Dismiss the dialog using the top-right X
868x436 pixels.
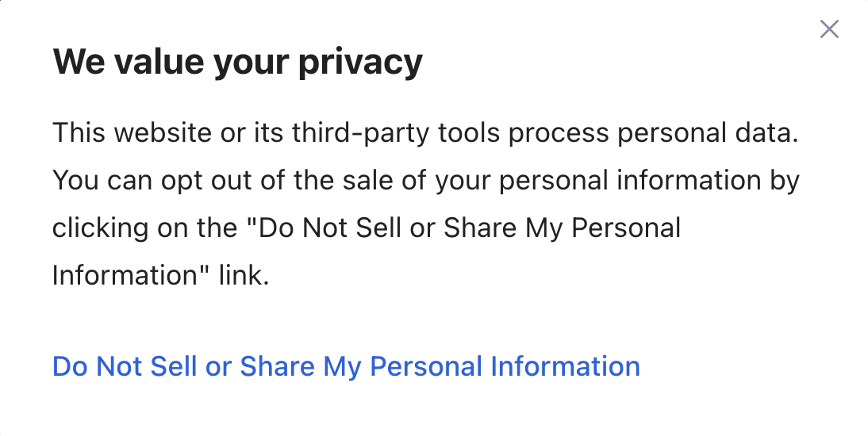(829, 30)
